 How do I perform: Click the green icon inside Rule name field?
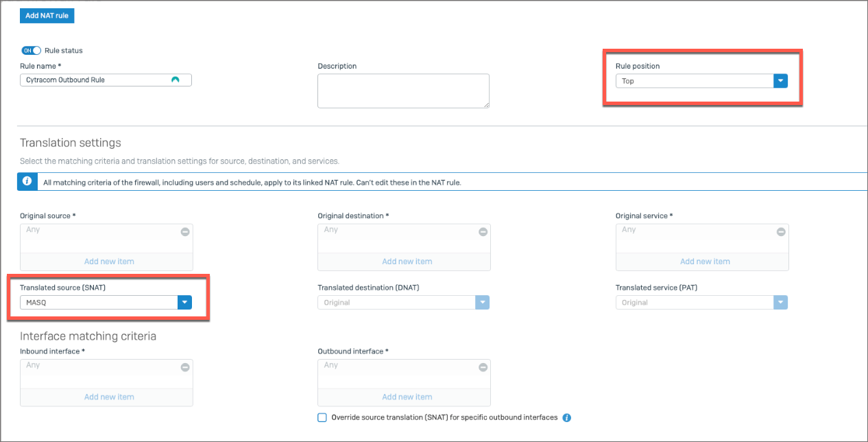pos(176,80)
